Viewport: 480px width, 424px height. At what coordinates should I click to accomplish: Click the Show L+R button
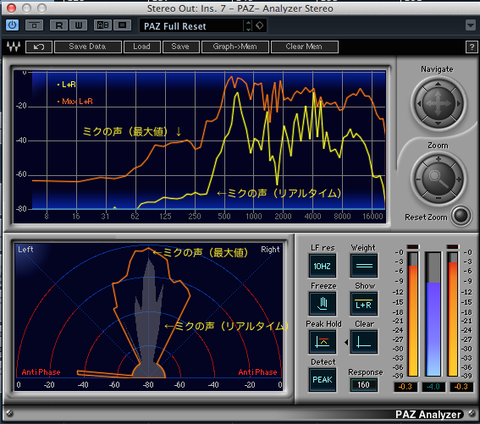tap(364, 304)
